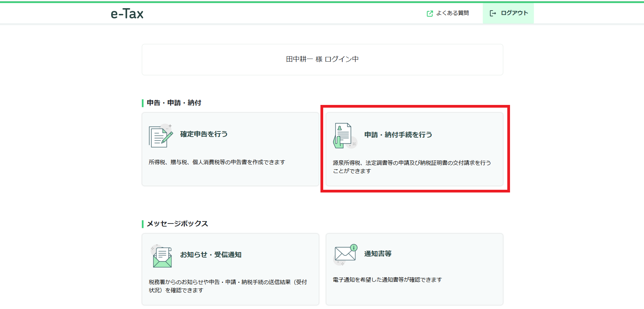This screenshot has height=309, width=644.
Task: Open 通知書等 card title
Action: point(377,254)
